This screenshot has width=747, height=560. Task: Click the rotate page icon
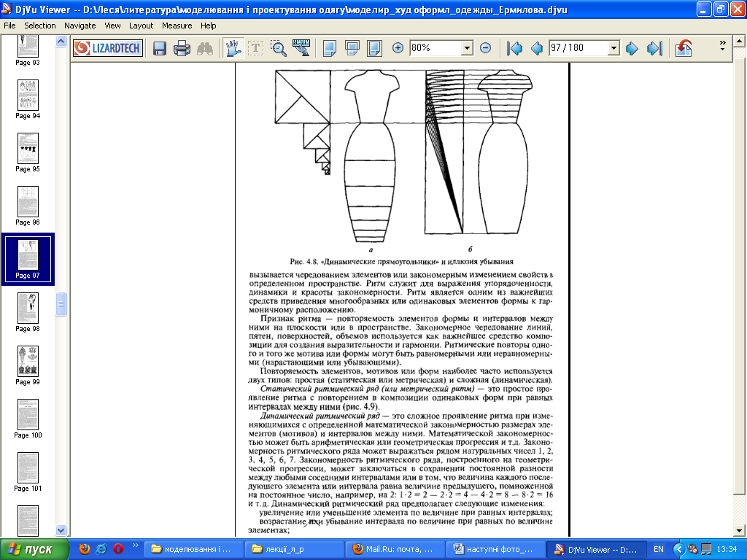[684, 48]
